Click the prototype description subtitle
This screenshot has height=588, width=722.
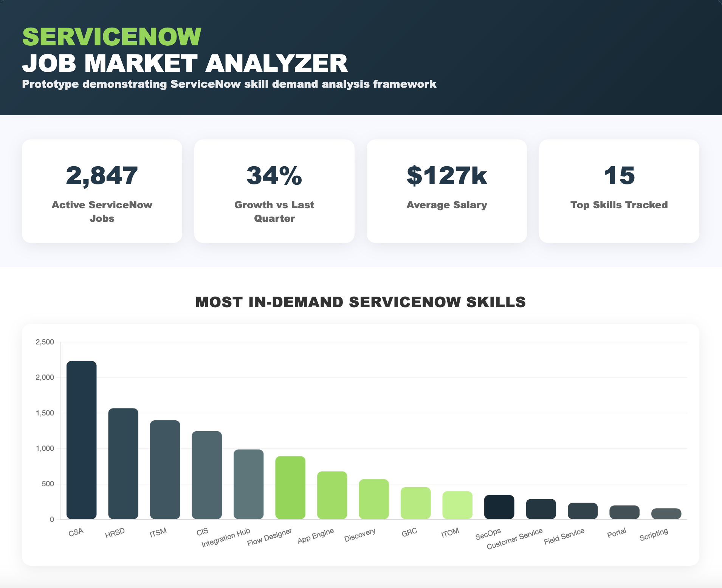(x=229, y=84)
